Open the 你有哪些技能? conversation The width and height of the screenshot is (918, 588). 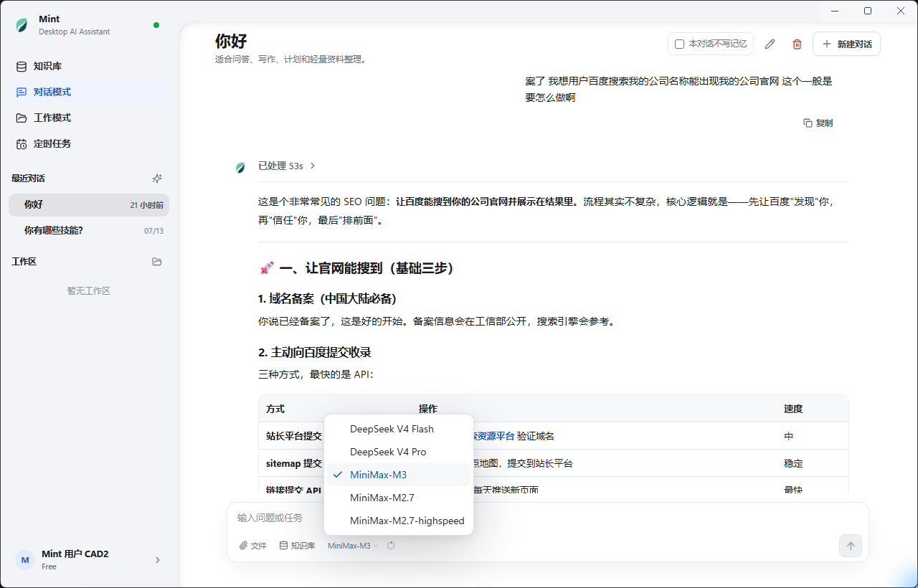[89, 230]
